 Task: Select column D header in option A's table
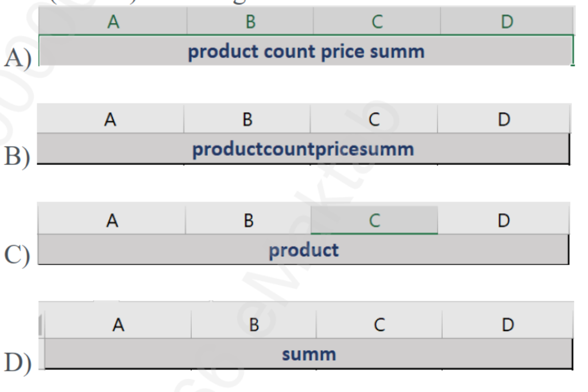pos(506,22)
